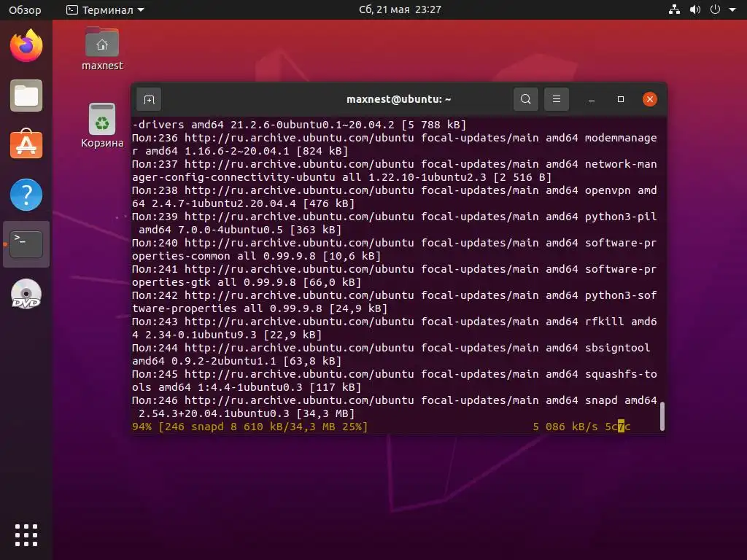Minimize the terminal window

click(591, 99)
